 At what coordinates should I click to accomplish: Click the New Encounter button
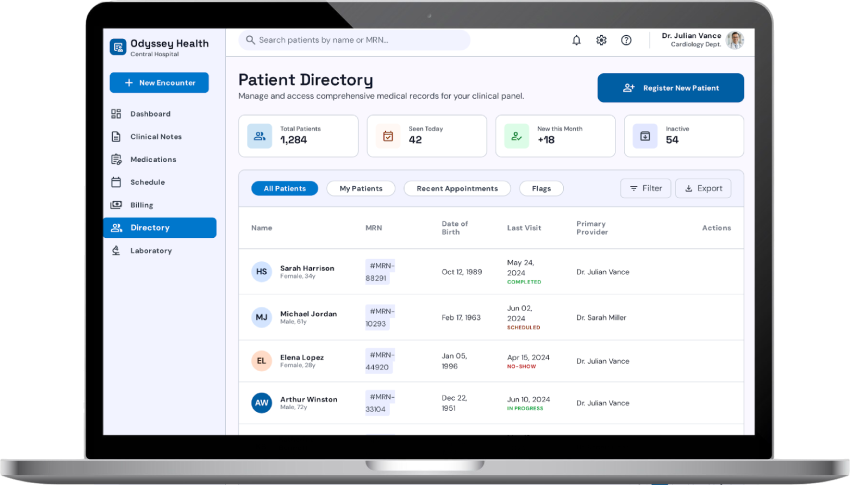(x=159, y=83)
